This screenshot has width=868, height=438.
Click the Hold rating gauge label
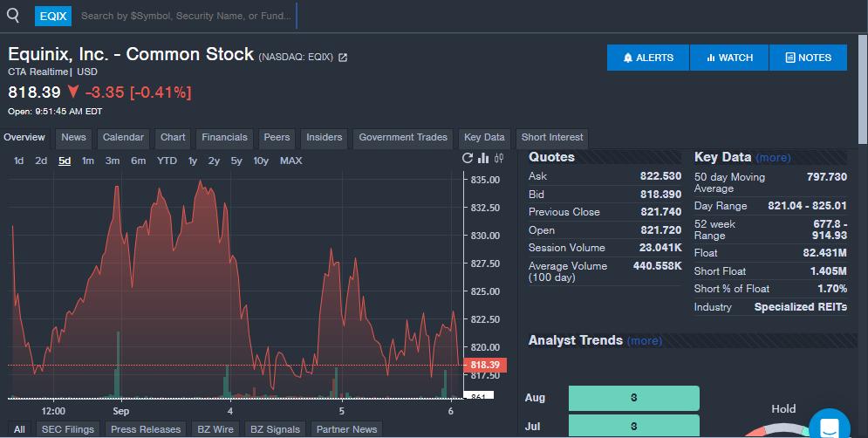pyautogui.click(x=783, y=408)
